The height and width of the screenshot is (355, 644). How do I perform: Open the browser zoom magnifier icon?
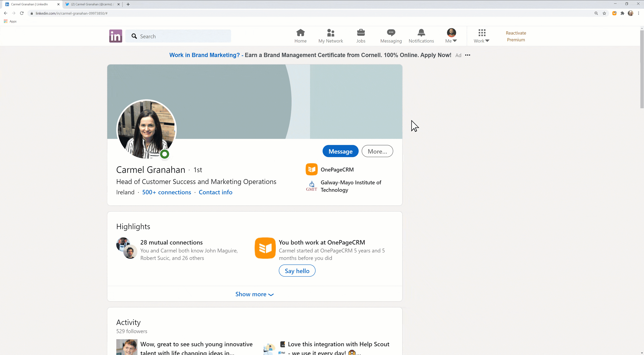click(596, 13)
